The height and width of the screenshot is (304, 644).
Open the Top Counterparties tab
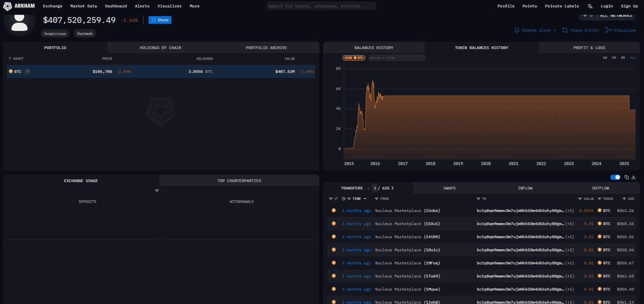(x=239, y=181)
